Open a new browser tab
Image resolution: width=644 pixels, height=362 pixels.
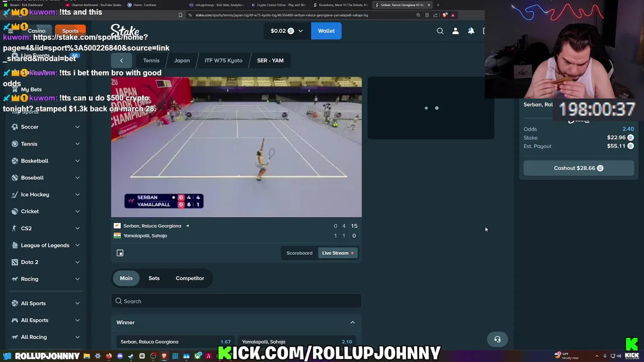pyautogui.click(x=438, y=5)
